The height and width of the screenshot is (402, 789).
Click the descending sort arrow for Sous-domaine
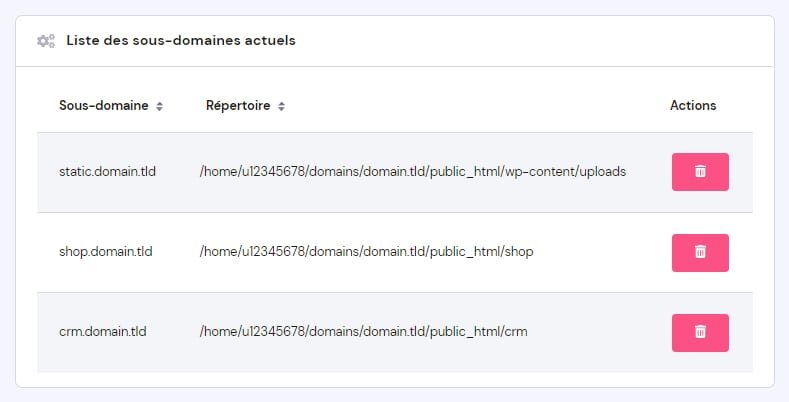click(160, 109)
